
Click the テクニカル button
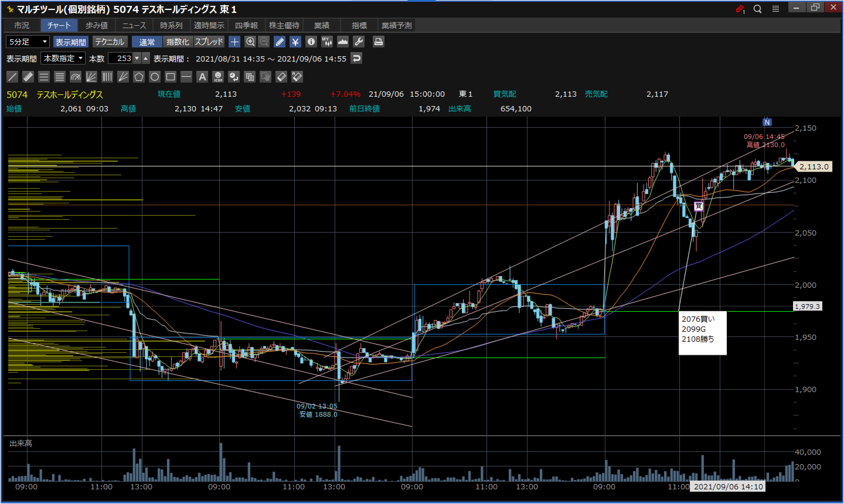click(110, 42)
